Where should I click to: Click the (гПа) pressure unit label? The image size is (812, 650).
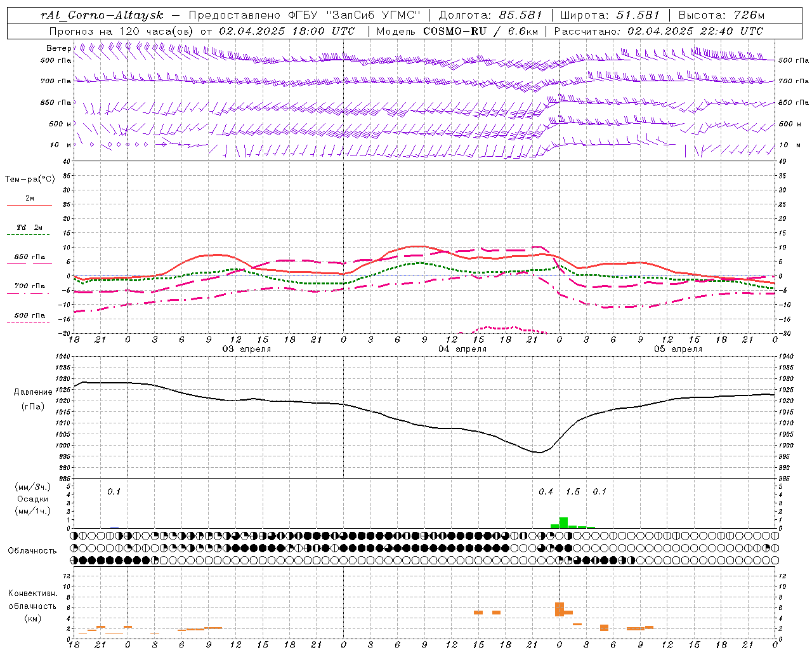click(x=33, y=406)
